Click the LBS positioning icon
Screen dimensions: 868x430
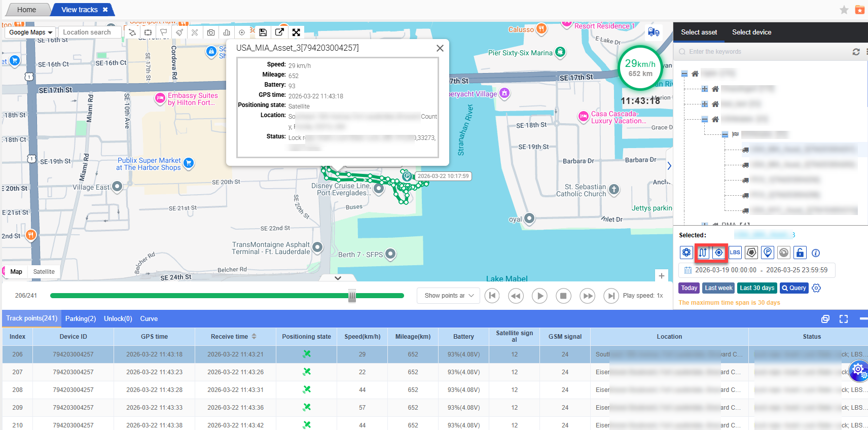[735, 253]
